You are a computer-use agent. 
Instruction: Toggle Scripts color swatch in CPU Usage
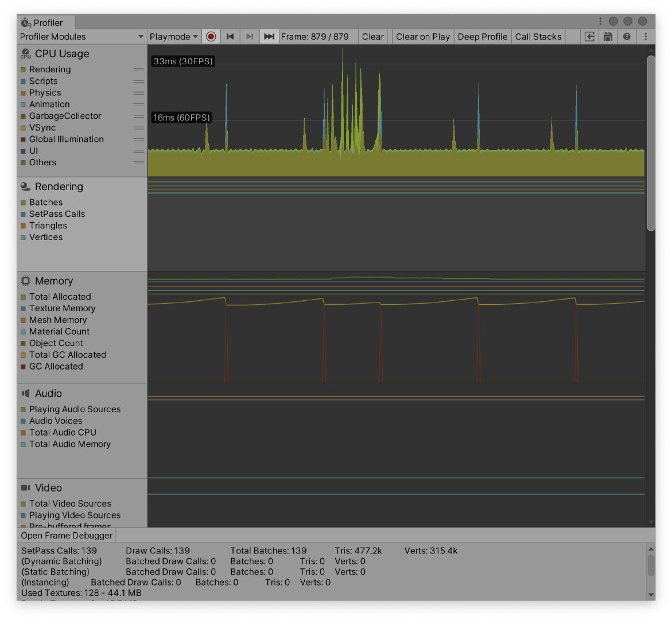tap(23, 81)
